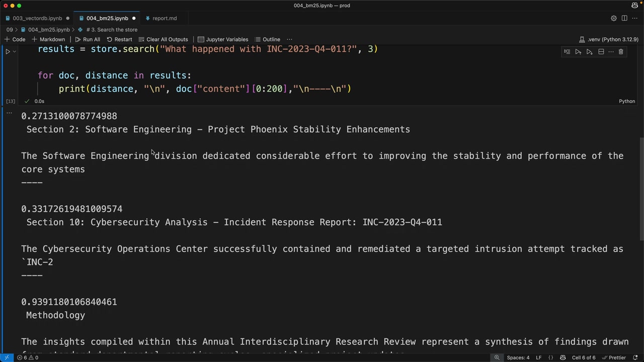644x362 pixels.
Task: Execute cell and below from the cell toolbar
Action: click(590, 52)
